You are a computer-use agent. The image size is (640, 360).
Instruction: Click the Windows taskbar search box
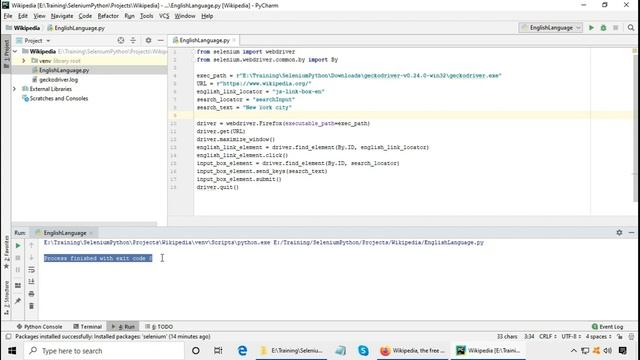[x=104, y=351]
